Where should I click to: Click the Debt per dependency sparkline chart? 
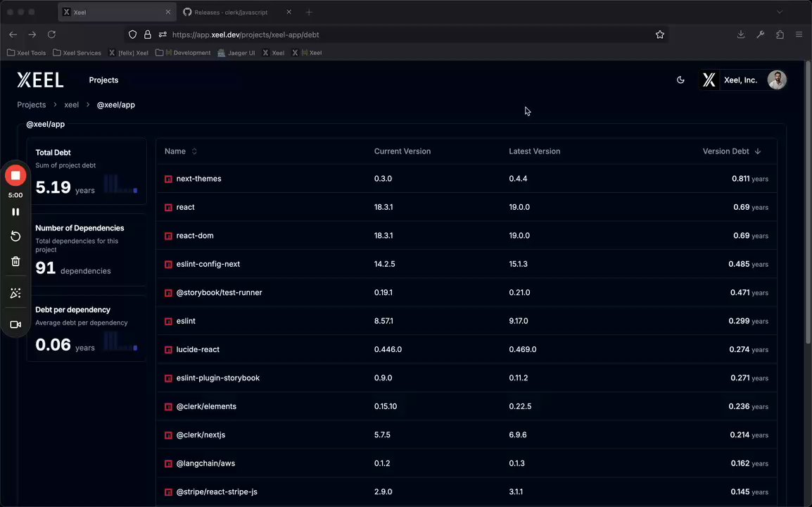pyautogui.click(x=120, y=342)
